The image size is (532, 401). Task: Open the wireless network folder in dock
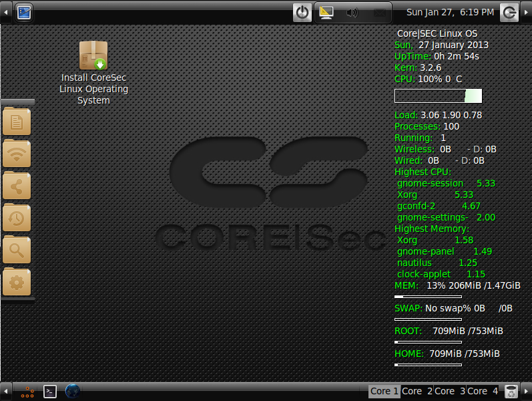pos(17,154)
